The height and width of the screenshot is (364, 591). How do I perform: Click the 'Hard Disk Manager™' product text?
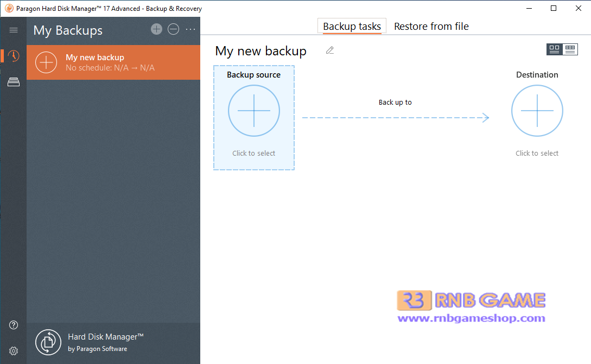(105, 336)
